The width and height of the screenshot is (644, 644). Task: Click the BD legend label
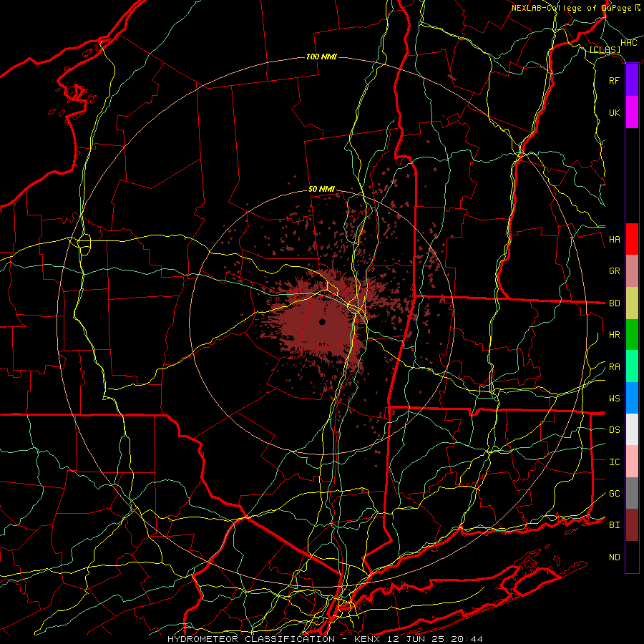(x=614, y=303)
